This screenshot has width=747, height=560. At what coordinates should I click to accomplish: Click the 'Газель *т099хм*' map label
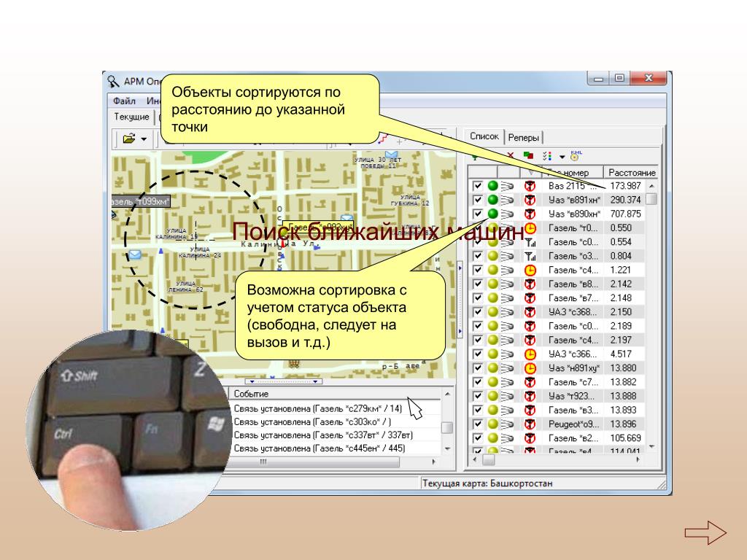[141, 201]
